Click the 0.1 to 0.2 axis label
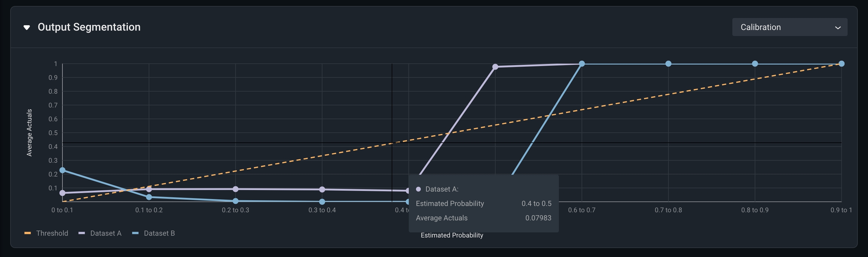The width and height of the screenshot is (868, 257). [x=149, y=210]
